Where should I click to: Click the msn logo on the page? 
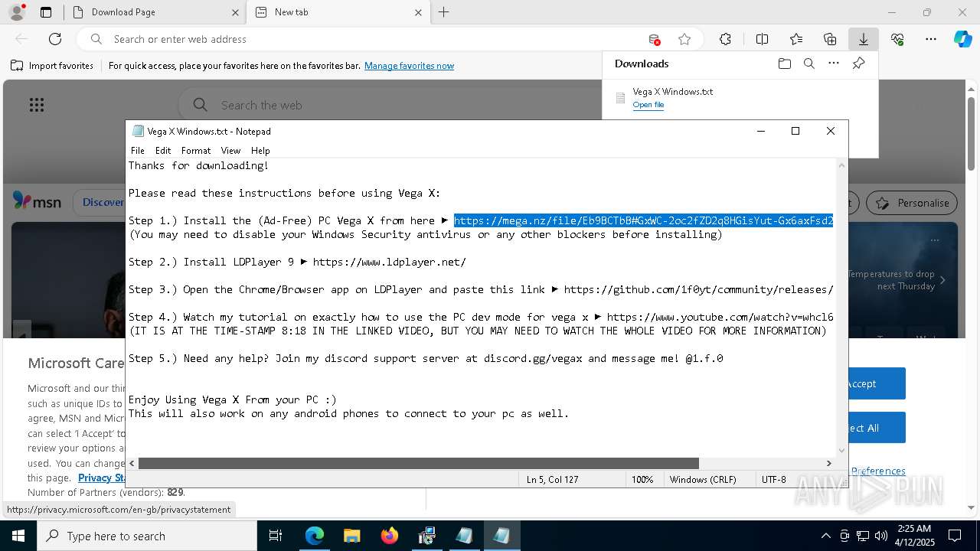pos(38,201)
